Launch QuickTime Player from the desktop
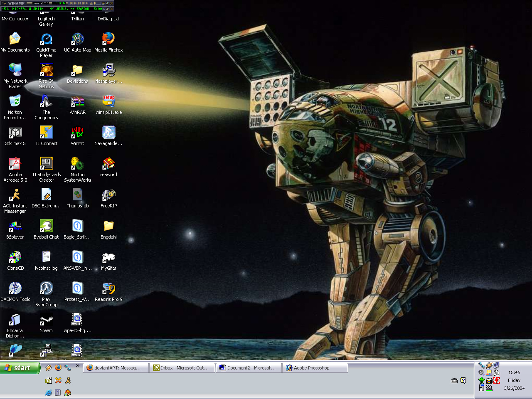The width and height of the screenshot is (532, 399). (x=46, y=45)
